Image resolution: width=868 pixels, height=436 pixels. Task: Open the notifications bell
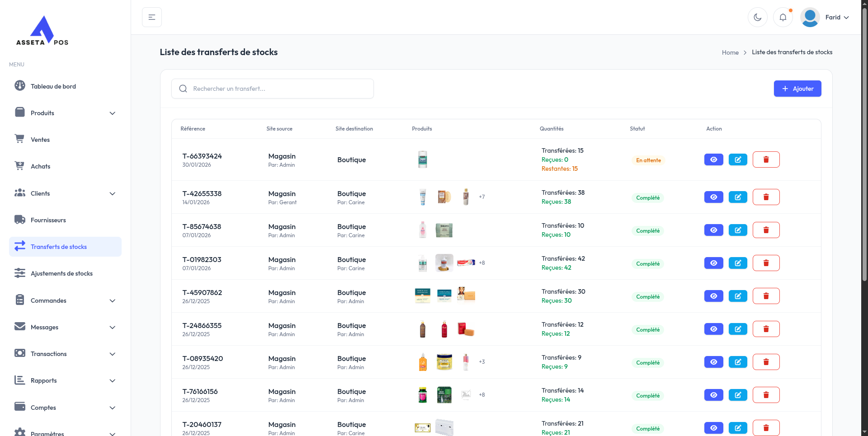tap(783, 18)
